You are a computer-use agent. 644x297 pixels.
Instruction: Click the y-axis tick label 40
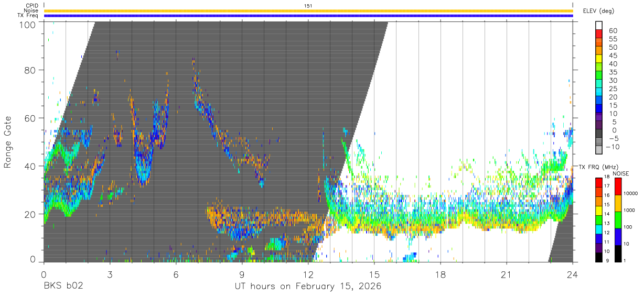coord(31,166)
